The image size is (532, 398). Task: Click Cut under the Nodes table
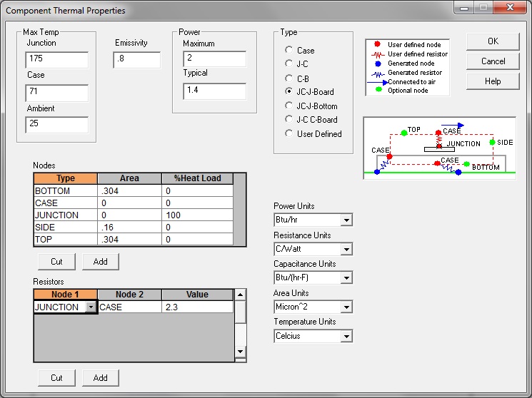click(x=56, y=262)
